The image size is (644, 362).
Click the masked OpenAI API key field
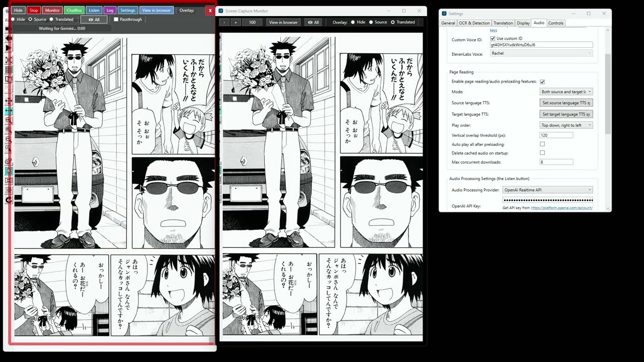click(547, 200)
